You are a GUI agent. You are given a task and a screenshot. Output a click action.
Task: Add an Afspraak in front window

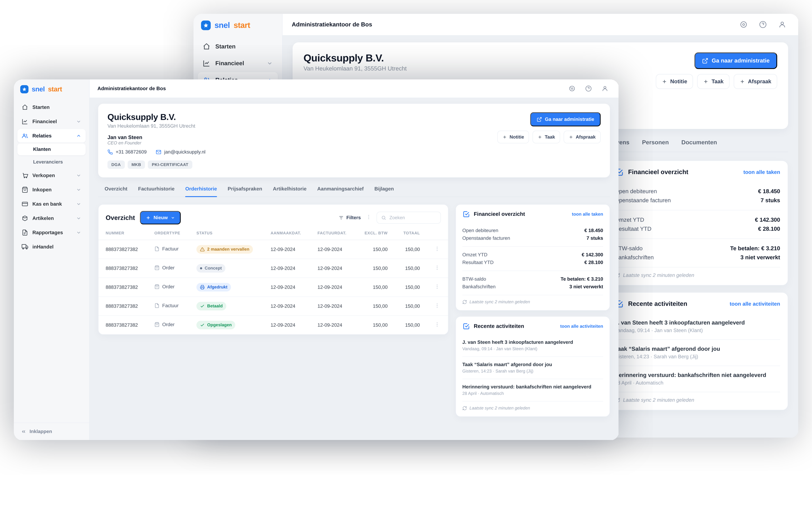[582, 137]
